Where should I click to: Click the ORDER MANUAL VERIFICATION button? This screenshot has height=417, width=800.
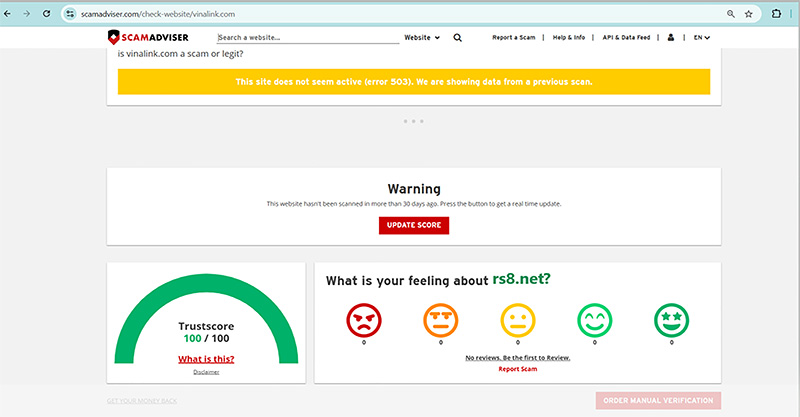[658, 401]
